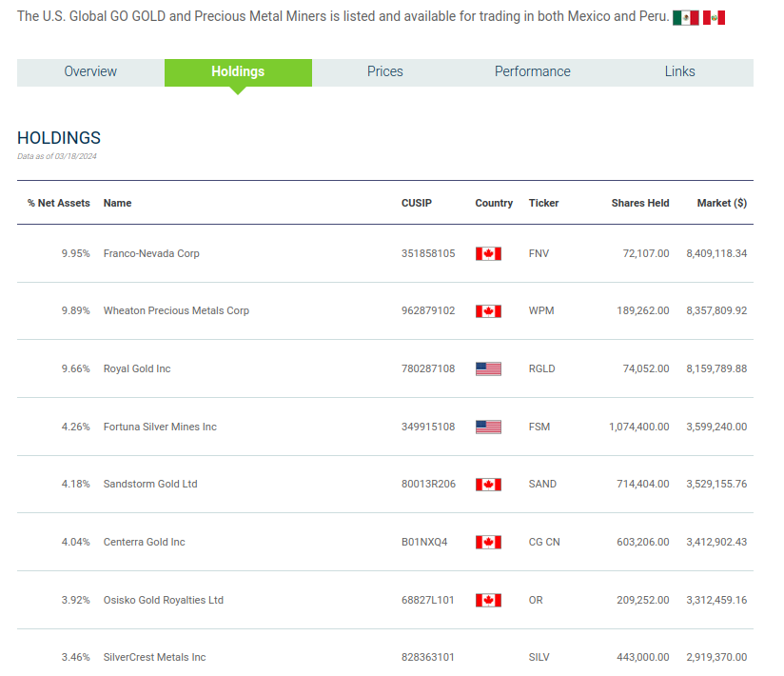This screenshot has height=676, width=784.
Task: Click US flag for Fortuna Silver Mines
Action: coord(488,427)
